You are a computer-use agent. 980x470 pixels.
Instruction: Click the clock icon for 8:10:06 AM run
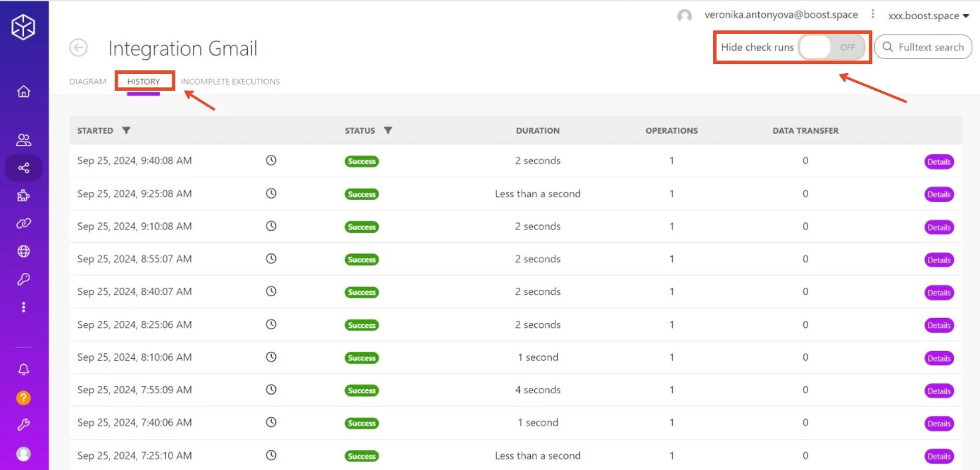tap(271, 357)
